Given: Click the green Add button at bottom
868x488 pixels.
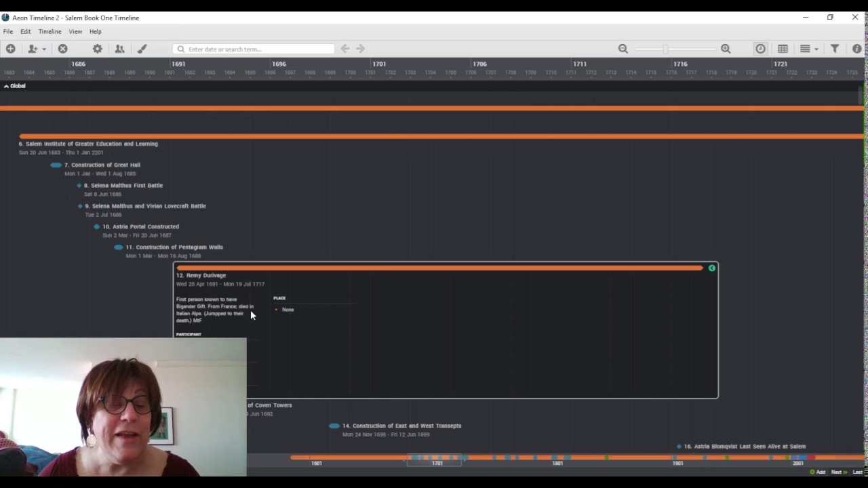Looking at the screenshot, I should [x=817, y=472].
